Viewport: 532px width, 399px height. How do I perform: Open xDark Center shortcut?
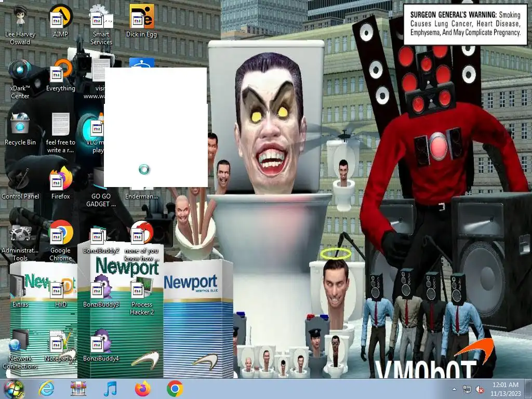click(x=20, y=79)
